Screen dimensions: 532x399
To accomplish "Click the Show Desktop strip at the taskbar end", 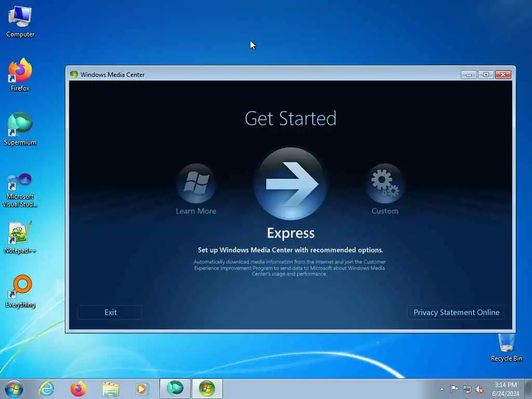I will tap(528, 389).
